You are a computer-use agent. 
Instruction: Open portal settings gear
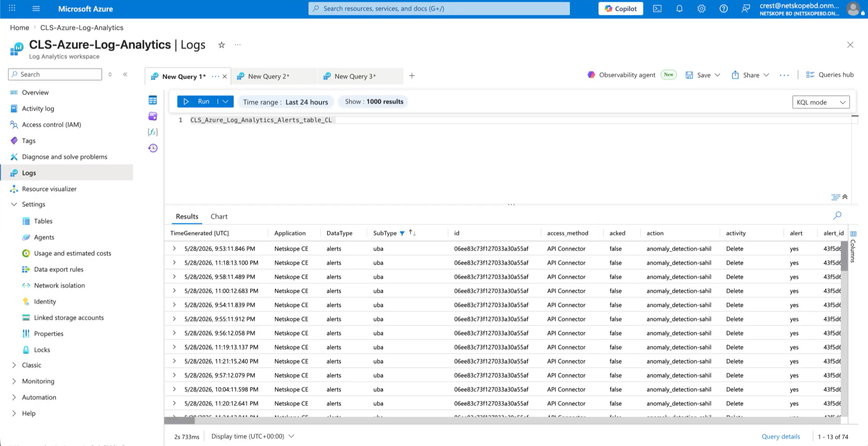tap(702, 9)
